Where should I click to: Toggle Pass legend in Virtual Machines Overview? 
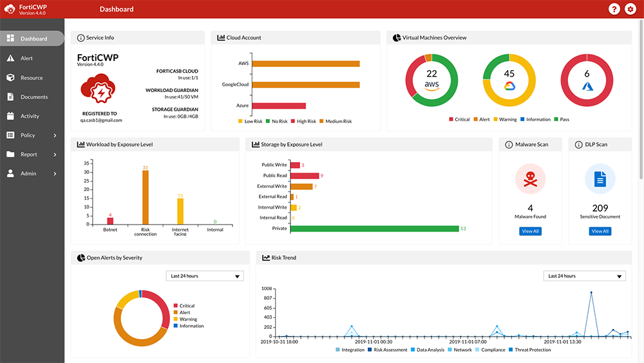[x=562, y=119]
